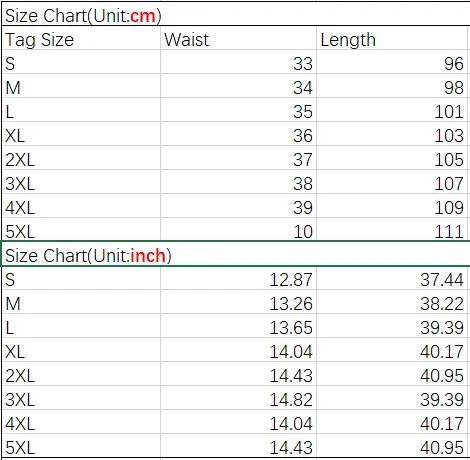
Task: Select waist 14.43 in the inch 5XL row
Action: point(238,446)
